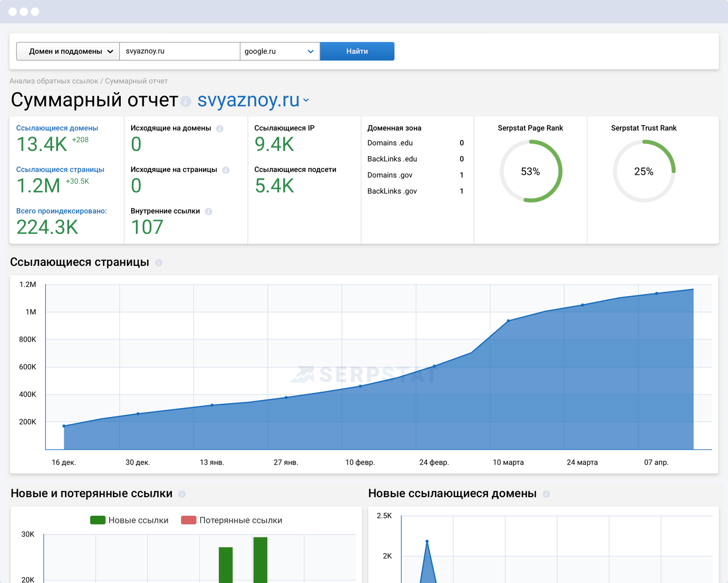The height and width of the screenshot is (583, 728).
Task: Click the 10 марта data point on chart
Action: coord(508,321)
